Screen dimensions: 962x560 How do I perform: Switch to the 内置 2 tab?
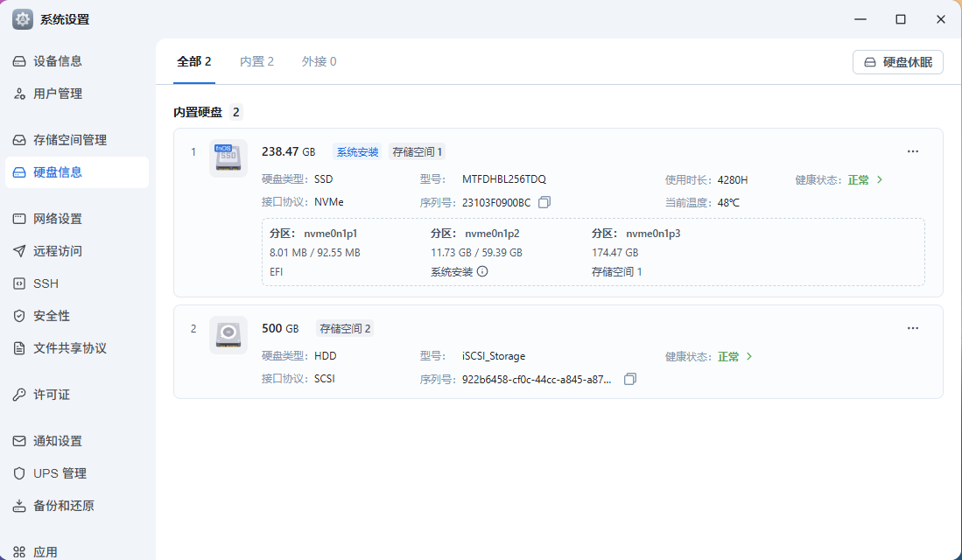coord(256,61)
